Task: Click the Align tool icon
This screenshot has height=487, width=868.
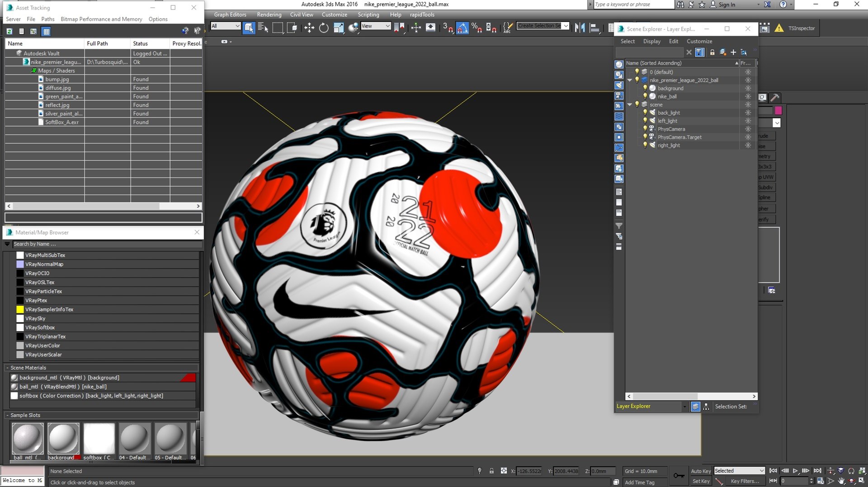Action: [594, 28]
